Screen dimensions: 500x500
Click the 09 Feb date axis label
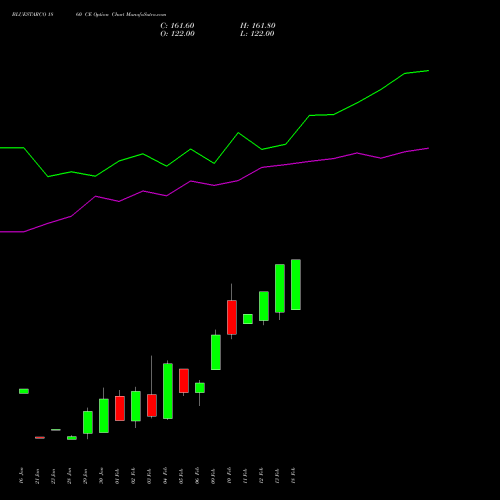pyautogui.click(x=214, y=475)
